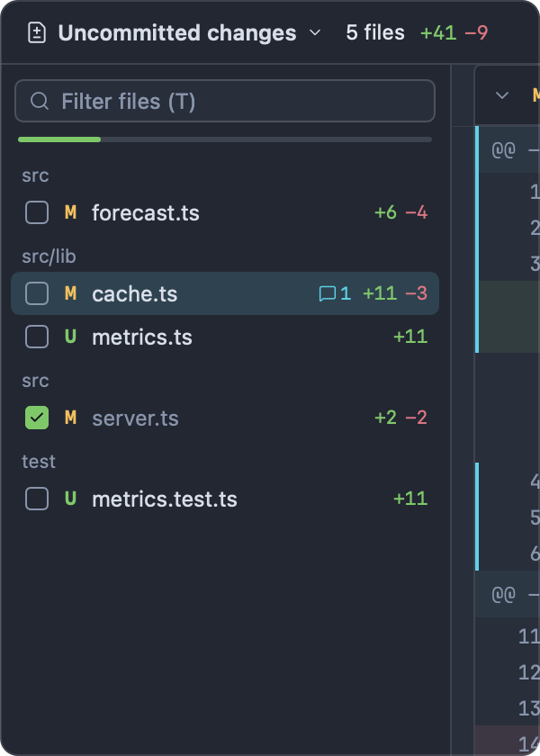Check the metrics.ts checkbox
The height and width of the screenshot is (756, 540).
[37, 337]
